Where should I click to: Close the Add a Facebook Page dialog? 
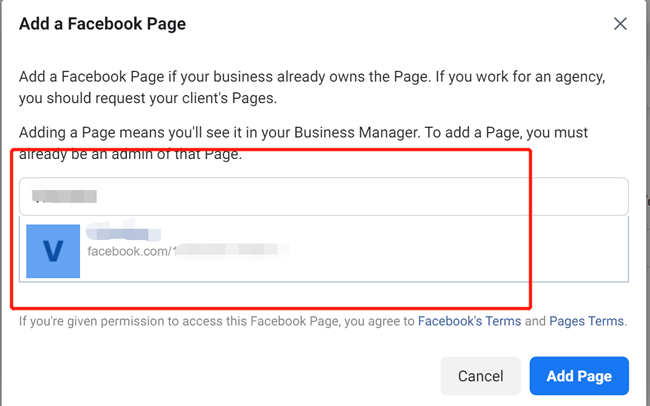pos(620,23)
